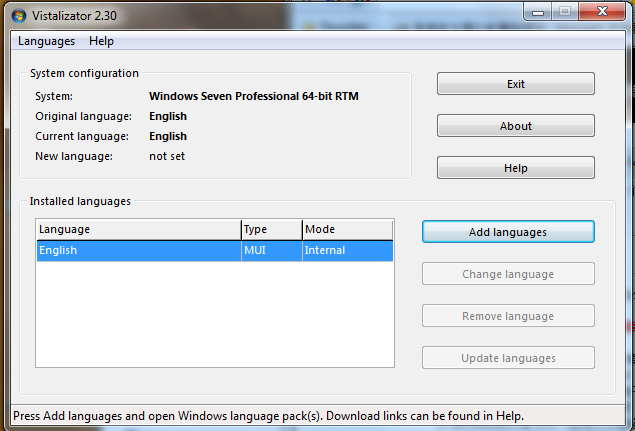This screenshot has width=635, height=431.
Task: Sort by the Language column header
Action: (x=139, y=230)
